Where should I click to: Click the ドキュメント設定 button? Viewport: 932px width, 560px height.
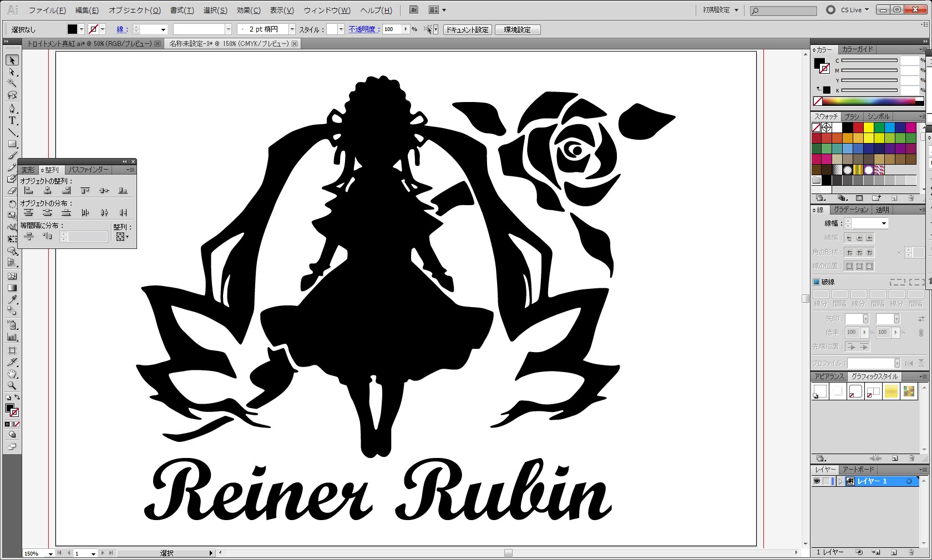(468, 30)
